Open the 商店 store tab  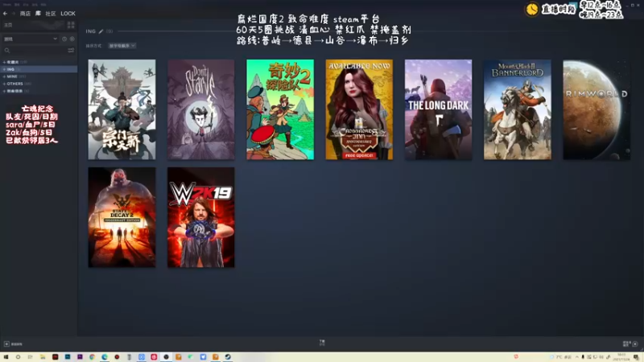tap(25, 14)
